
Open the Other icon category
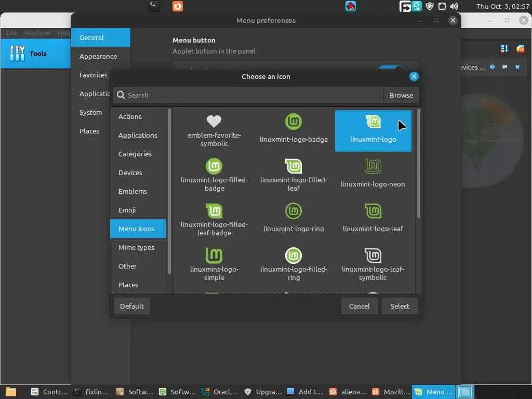click(138, 266)
